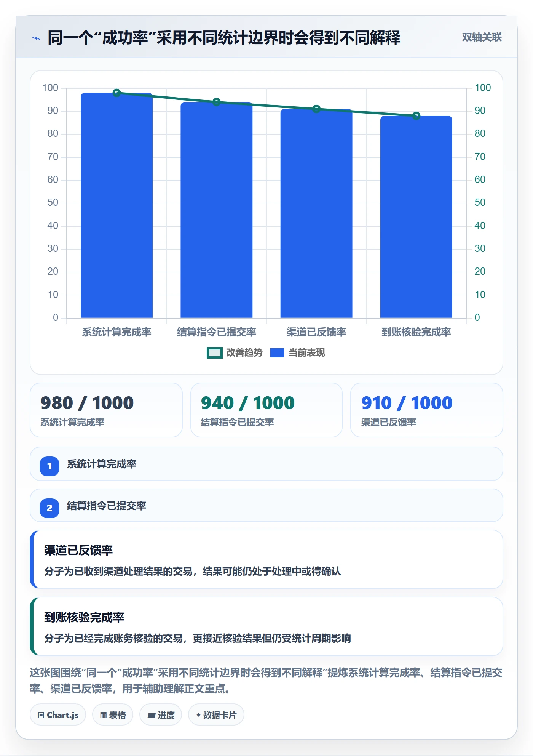Click the x-axis label 结算指令已提交率
533x756 pixels.
click(217, 332)
